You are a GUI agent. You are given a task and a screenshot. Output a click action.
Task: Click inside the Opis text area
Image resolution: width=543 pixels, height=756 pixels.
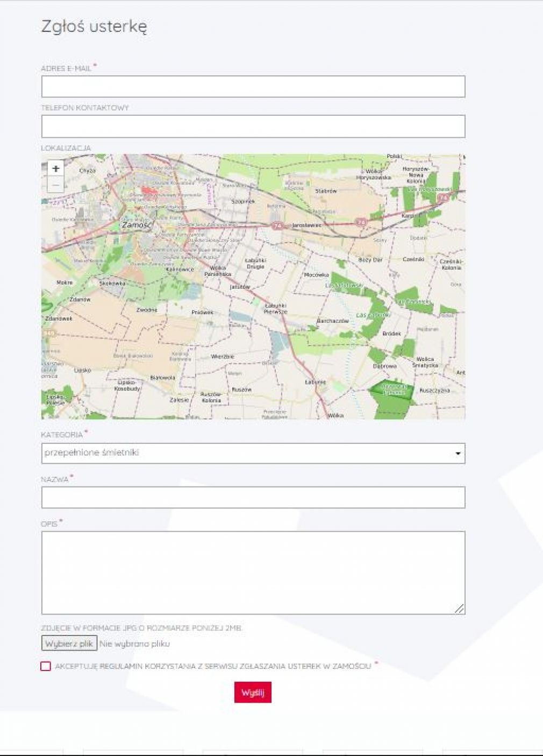click(253, 573)
